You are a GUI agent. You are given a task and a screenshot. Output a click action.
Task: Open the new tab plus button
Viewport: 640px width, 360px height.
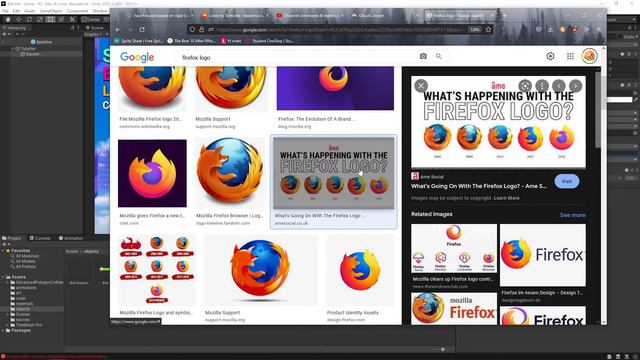(504, 16)
